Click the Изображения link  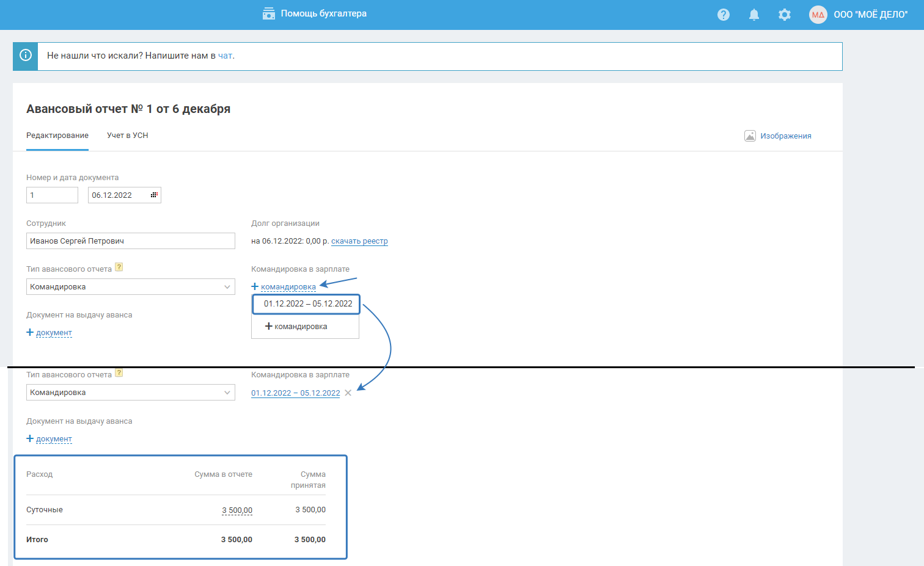785,136
